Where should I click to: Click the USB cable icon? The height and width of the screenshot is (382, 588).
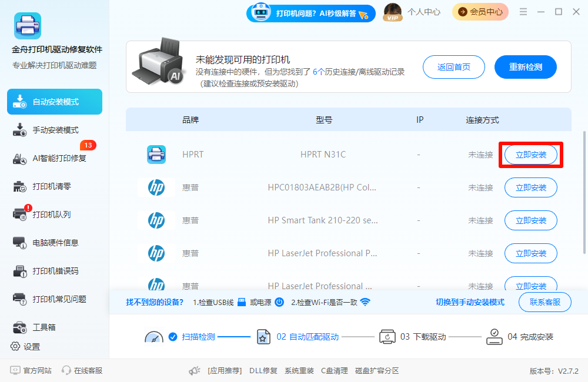242,302
